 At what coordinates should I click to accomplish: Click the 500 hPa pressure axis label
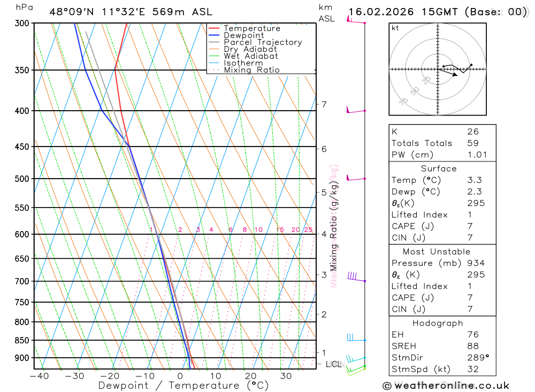(x=22, y=179)
